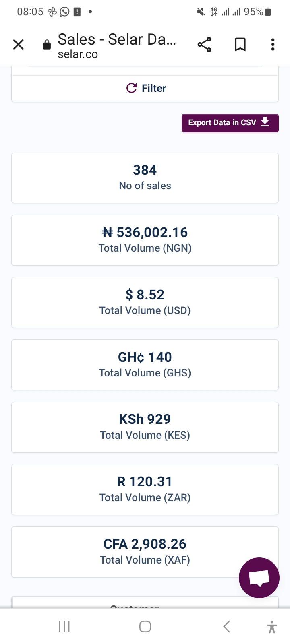The width and height of the screenshot is (290, 644).
Task: Click the refresh icon beside Filter
Action: (132, 88)
